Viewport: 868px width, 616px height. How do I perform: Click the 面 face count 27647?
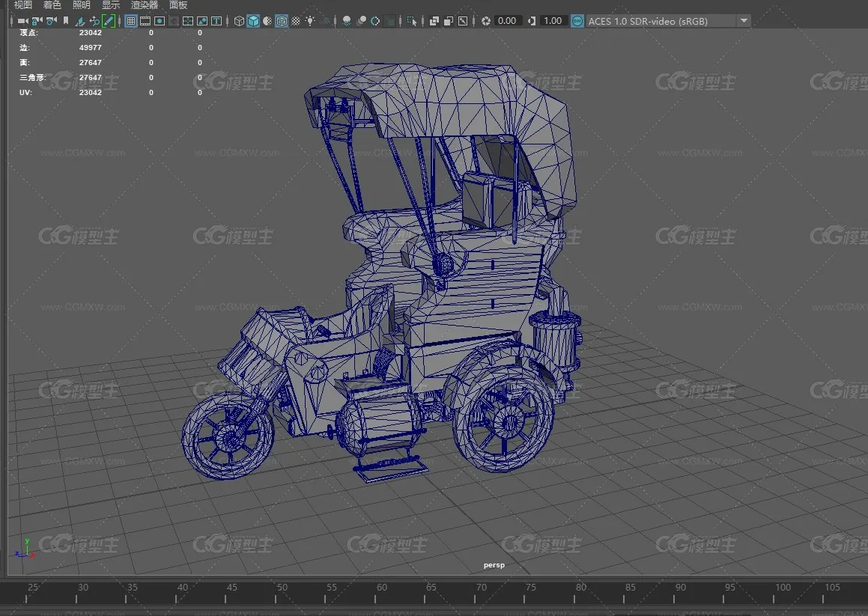[x=90, y=63]
